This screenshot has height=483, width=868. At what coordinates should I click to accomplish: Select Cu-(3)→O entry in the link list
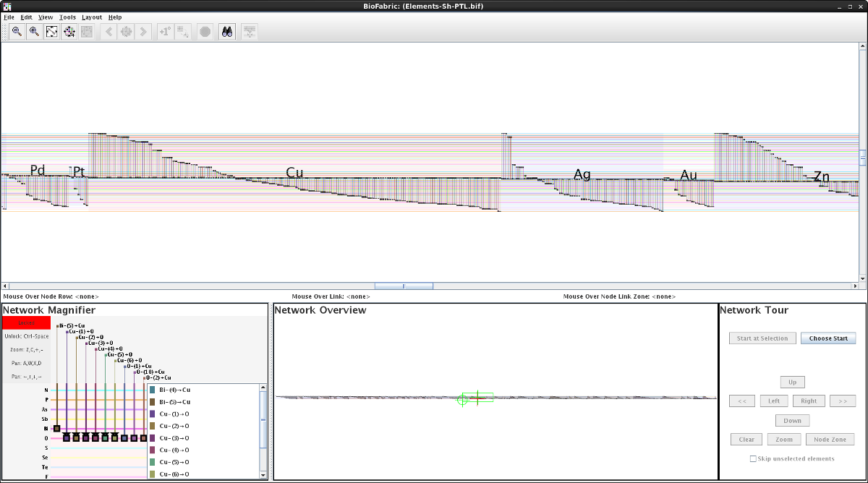tap(175, 438)
